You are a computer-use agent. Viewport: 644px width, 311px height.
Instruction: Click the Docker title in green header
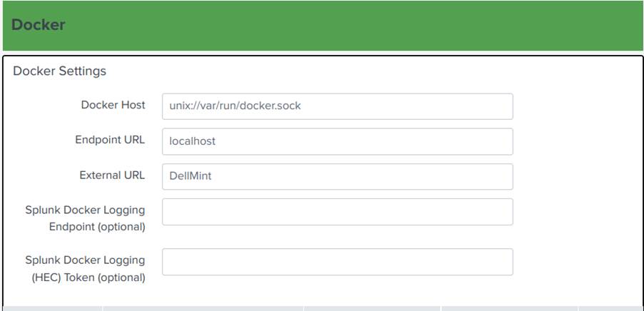click(39, 25)
